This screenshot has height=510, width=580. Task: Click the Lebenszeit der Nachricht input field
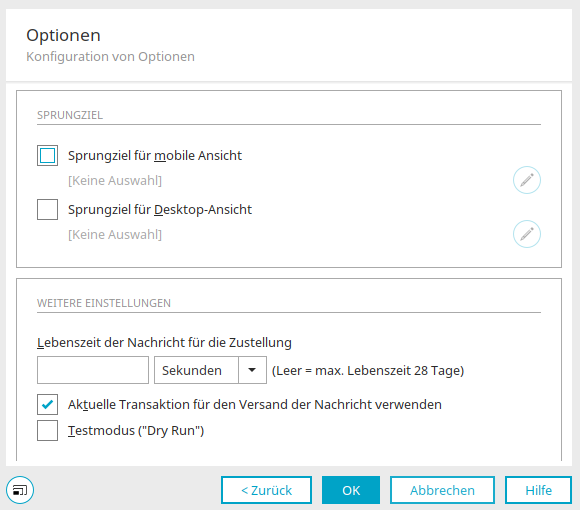[93, 370]
